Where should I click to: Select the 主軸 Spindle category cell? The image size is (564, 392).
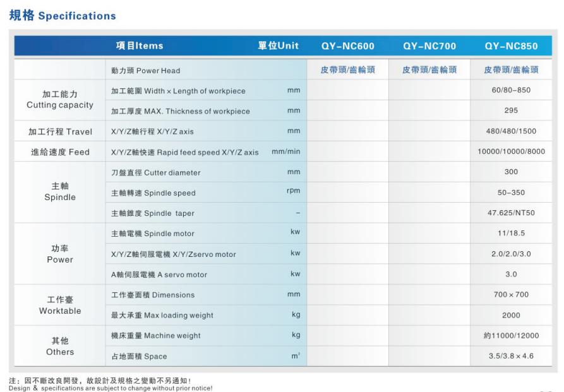point(60,192)
